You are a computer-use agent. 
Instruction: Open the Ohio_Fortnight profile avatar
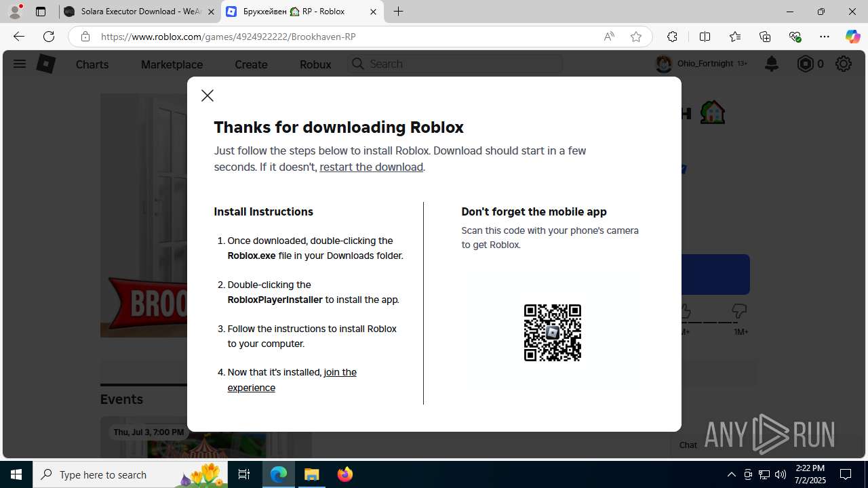coord(663,64)
